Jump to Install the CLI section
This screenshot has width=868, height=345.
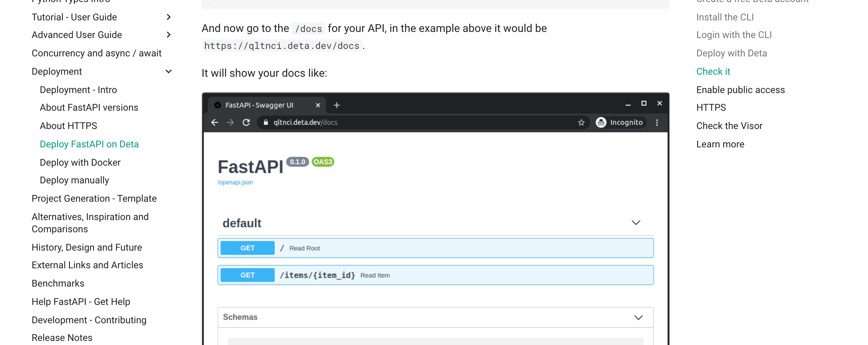point(725,17)
